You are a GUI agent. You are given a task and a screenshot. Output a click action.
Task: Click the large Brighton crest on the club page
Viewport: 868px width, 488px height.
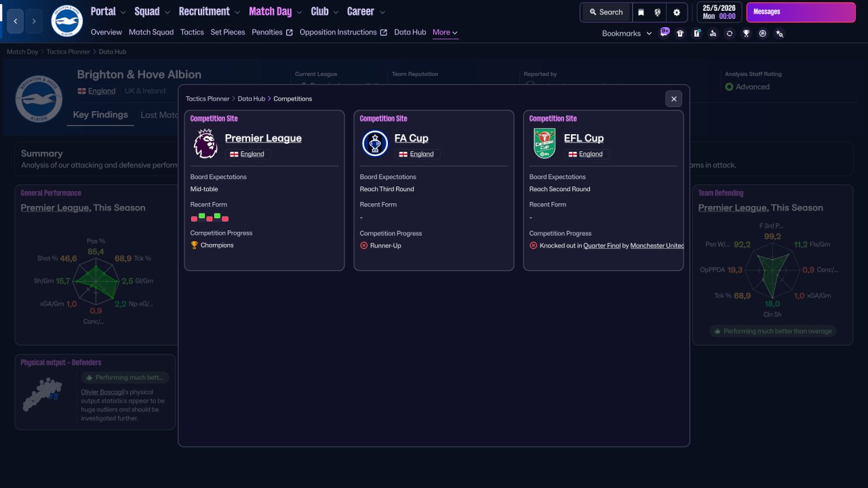(39, 99)
